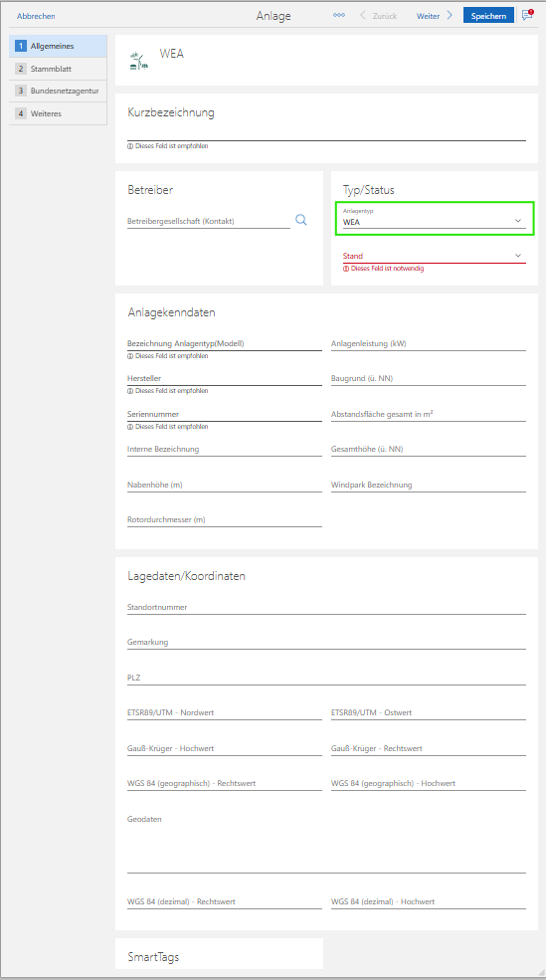Click the magnifier icon beside Betreibergesellschaft
The image size is (546, 980).
point(301,219)
